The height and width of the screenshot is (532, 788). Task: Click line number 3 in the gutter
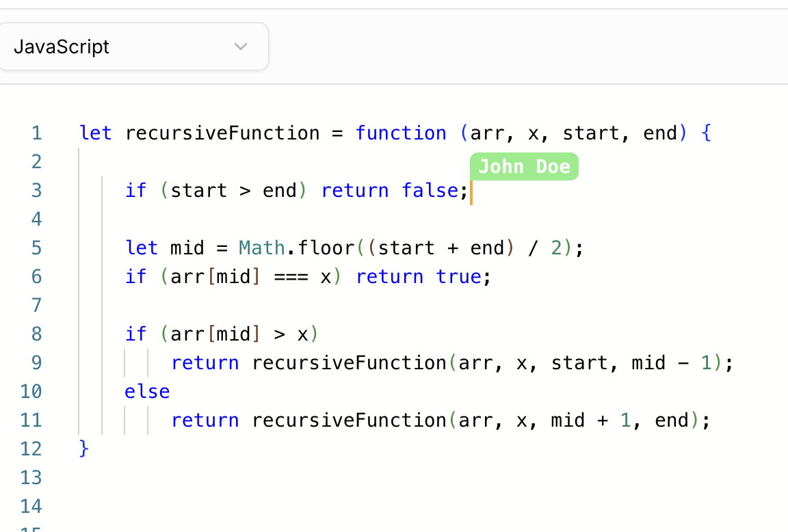36,190
